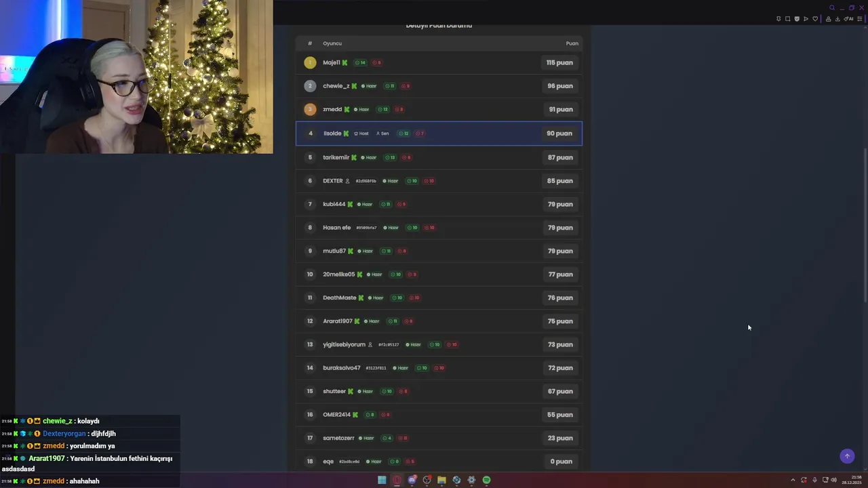Click the pin icon in browser toolbar
Image resolution: width=868 pixels, height=488 pixels.
click(778, 19)
